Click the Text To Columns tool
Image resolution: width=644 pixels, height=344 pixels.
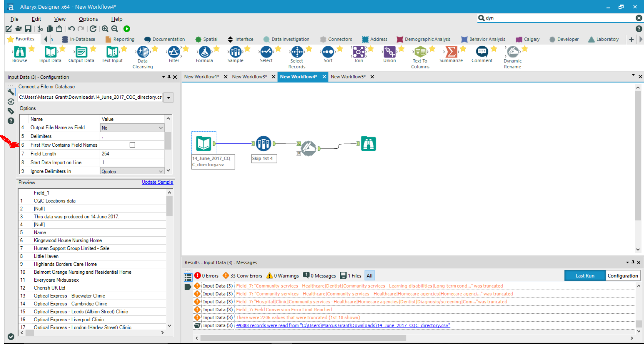click(x=420, y=52)
